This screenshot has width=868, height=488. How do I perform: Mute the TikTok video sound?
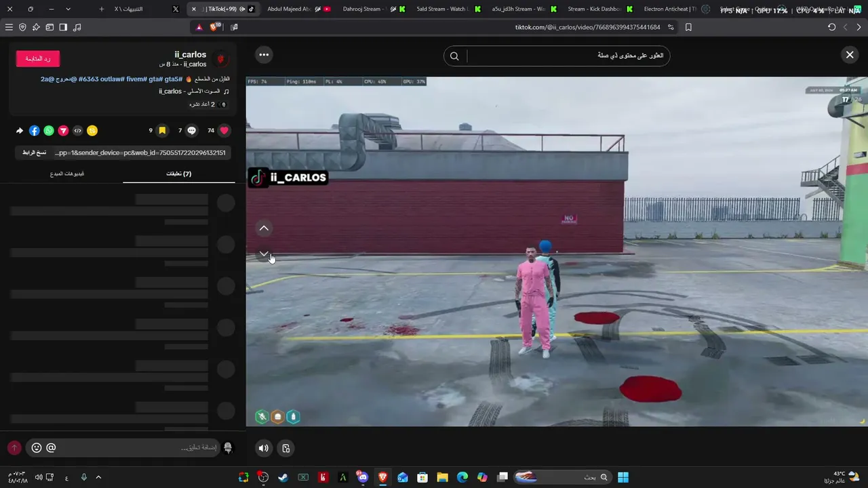pyautogui.click(x=264, y=448)
